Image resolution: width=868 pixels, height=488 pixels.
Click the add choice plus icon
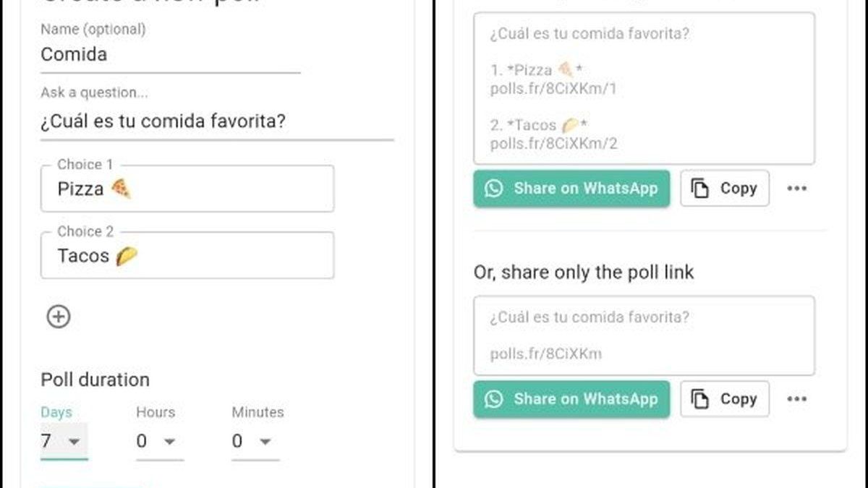[x=59, y=316]
